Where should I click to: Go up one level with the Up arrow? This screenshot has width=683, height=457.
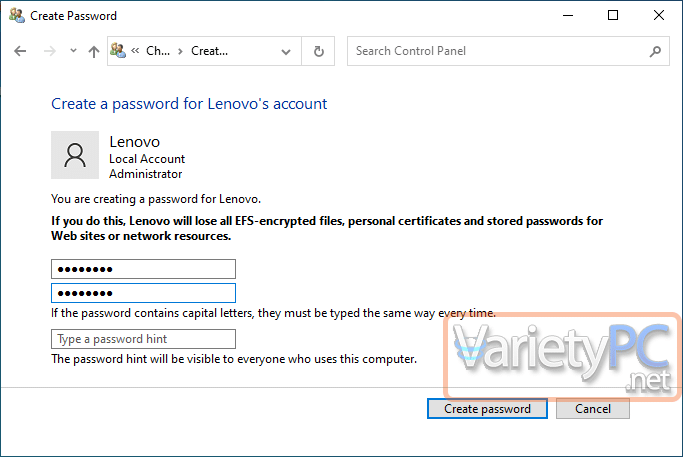[x=94, y=51]
